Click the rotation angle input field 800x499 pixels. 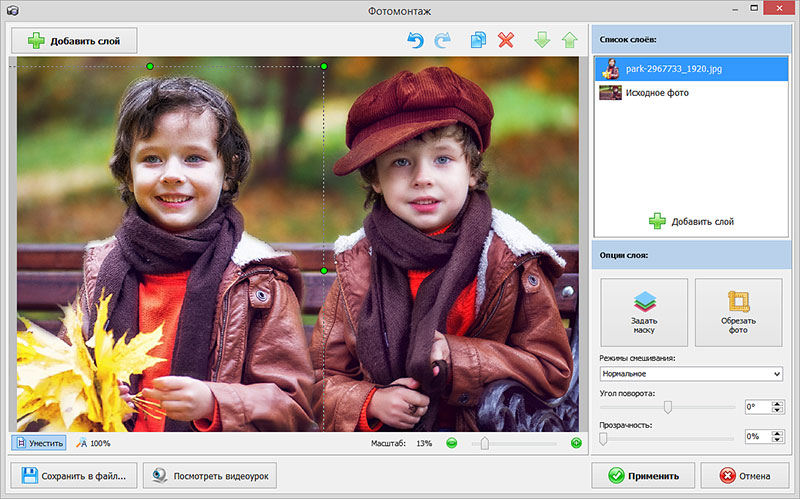pyautogui.click(x=757, y=407)
